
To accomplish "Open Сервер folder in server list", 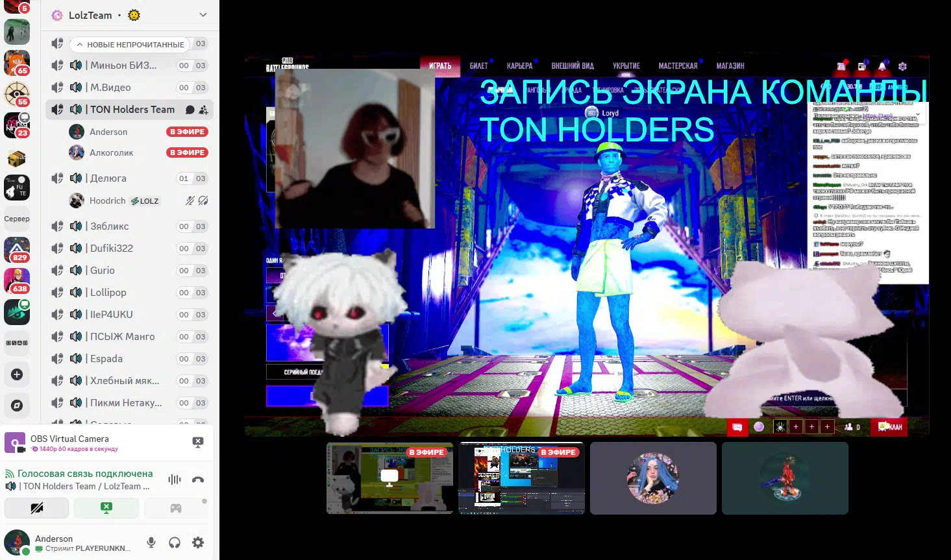I will (17, 219).
